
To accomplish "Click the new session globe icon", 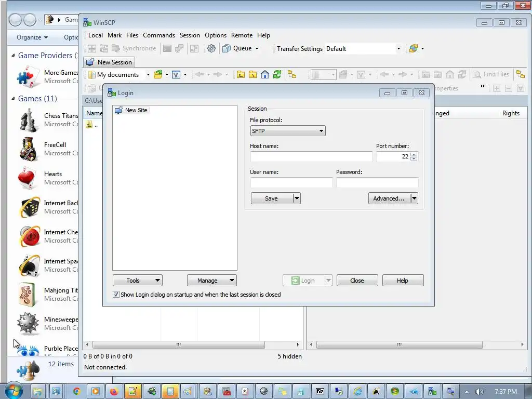I will pos(413,48).
